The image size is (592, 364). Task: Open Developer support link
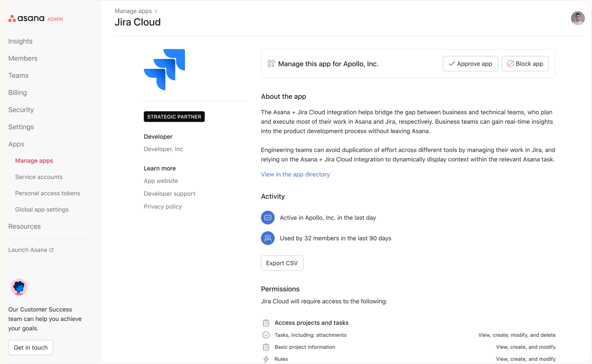pos(169,194)
